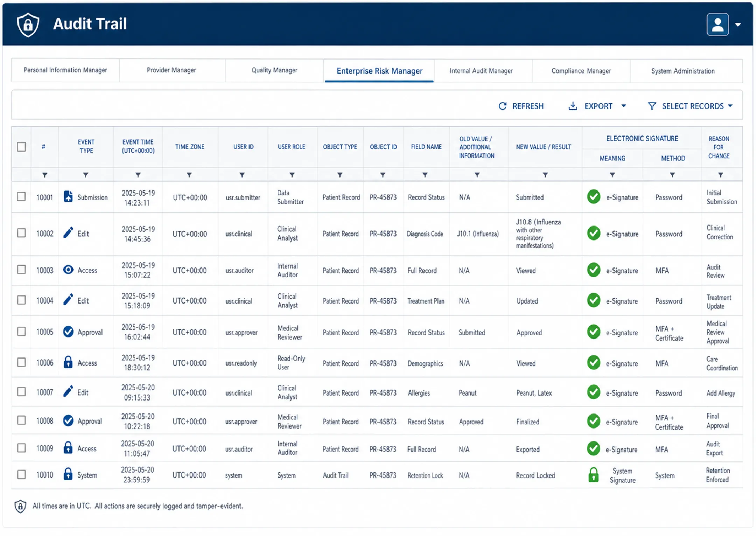Open the Export options dropdown arrow

point(624,106)
